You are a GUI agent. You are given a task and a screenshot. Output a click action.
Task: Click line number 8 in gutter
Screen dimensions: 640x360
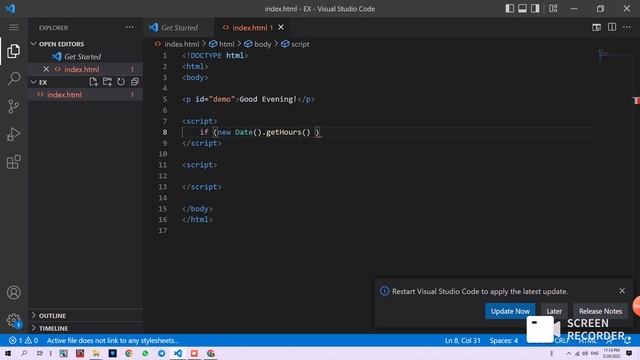point(164,132)
